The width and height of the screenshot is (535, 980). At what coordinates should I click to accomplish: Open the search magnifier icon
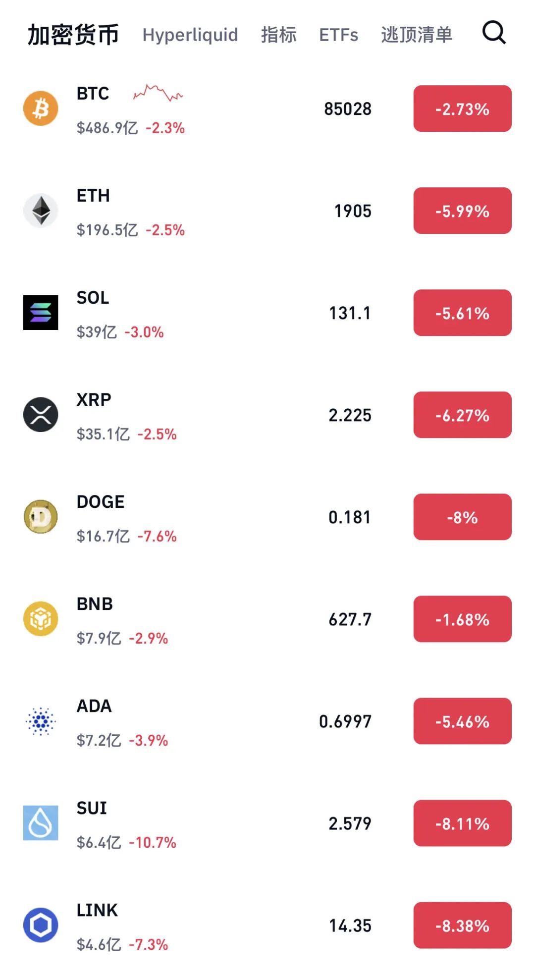[x=494, y=33]
